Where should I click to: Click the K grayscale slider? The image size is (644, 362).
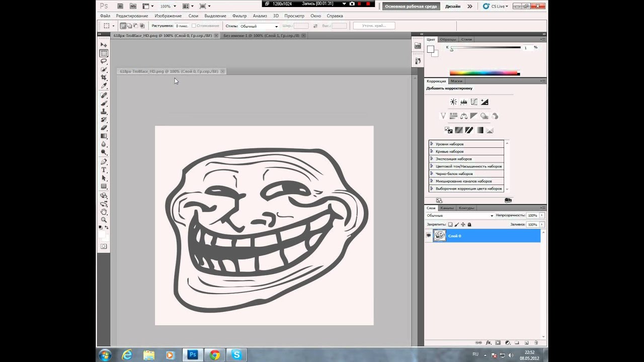(x=486, y=48)
